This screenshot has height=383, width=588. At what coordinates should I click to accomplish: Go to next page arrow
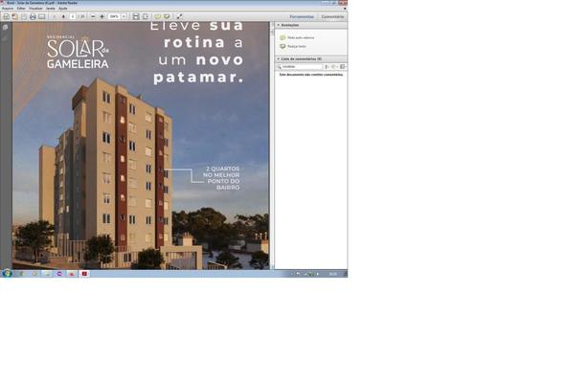[63, 16]
